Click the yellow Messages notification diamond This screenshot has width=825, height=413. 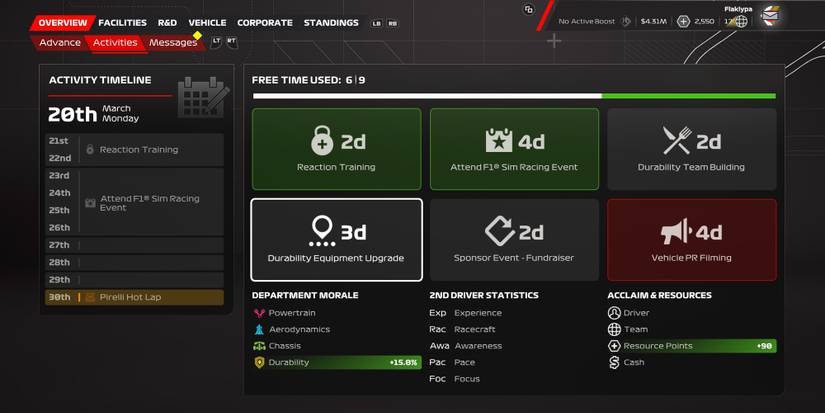197,35
